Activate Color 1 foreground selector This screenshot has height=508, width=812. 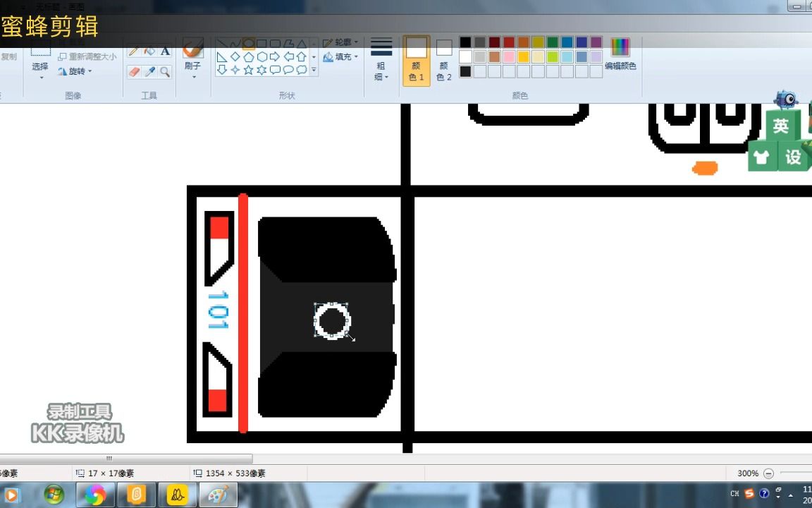click(x=417, y=60)
